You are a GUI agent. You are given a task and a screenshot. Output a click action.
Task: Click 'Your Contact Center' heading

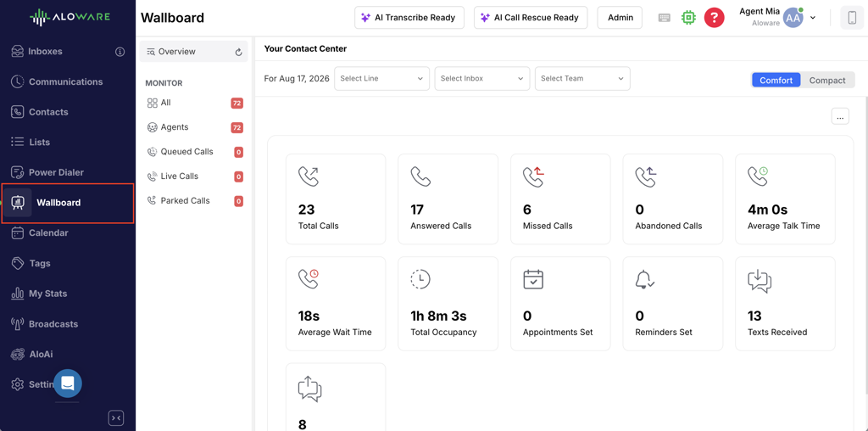tap(305, 48)
